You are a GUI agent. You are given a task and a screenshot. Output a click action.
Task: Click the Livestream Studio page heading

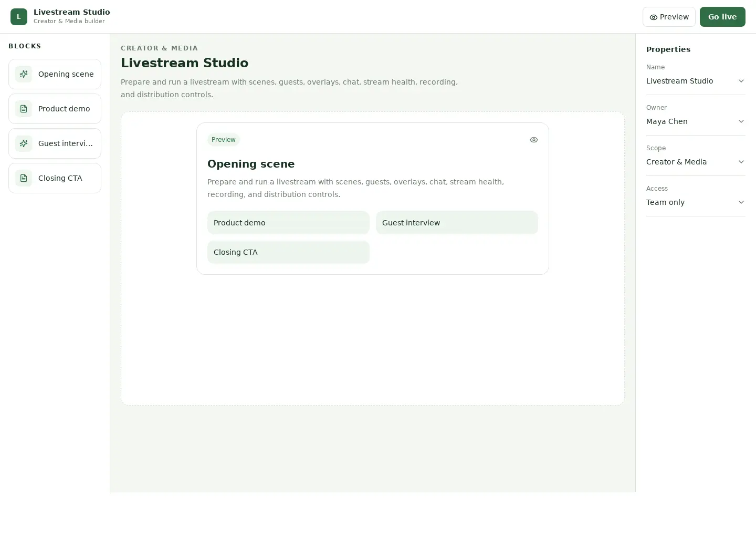pyautogui.click(x=184, y=63)
